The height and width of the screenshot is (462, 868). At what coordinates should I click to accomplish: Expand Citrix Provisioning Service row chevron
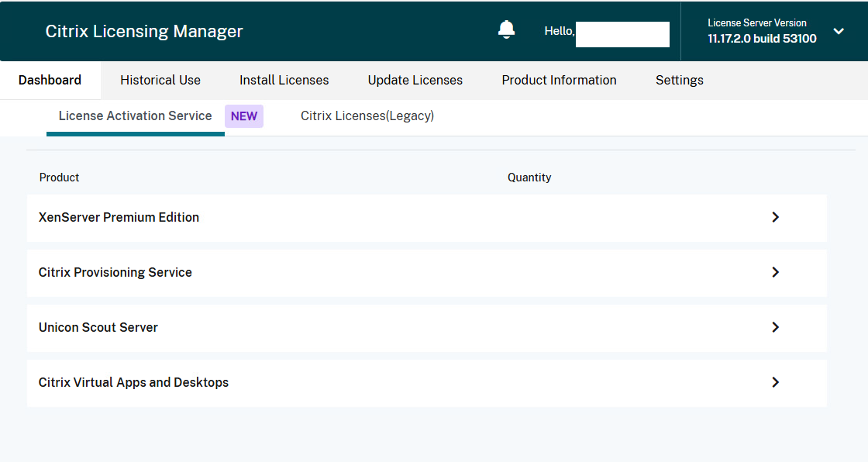coord(775,272)
